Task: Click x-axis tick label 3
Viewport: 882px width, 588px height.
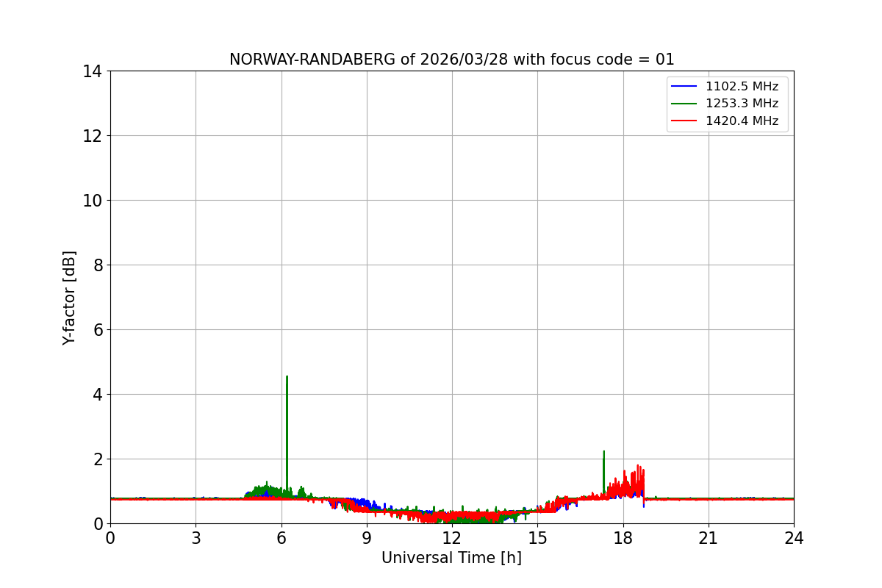Action: [x=196, y=538]
